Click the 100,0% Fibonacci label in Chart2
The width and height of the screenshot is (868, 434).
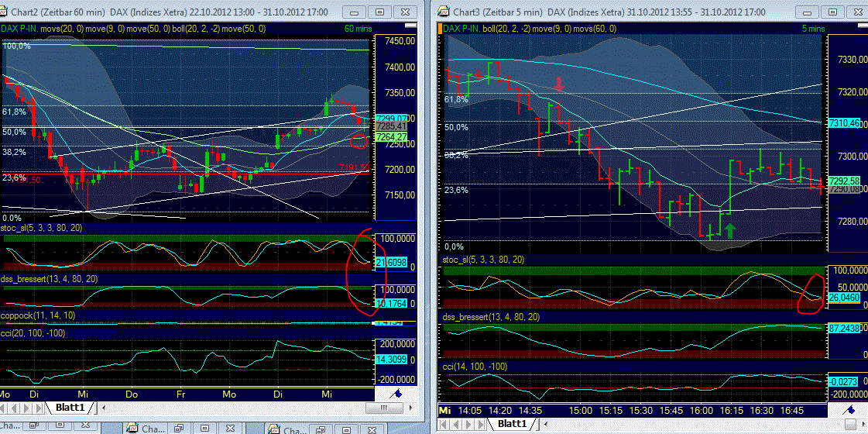[17, 46]
